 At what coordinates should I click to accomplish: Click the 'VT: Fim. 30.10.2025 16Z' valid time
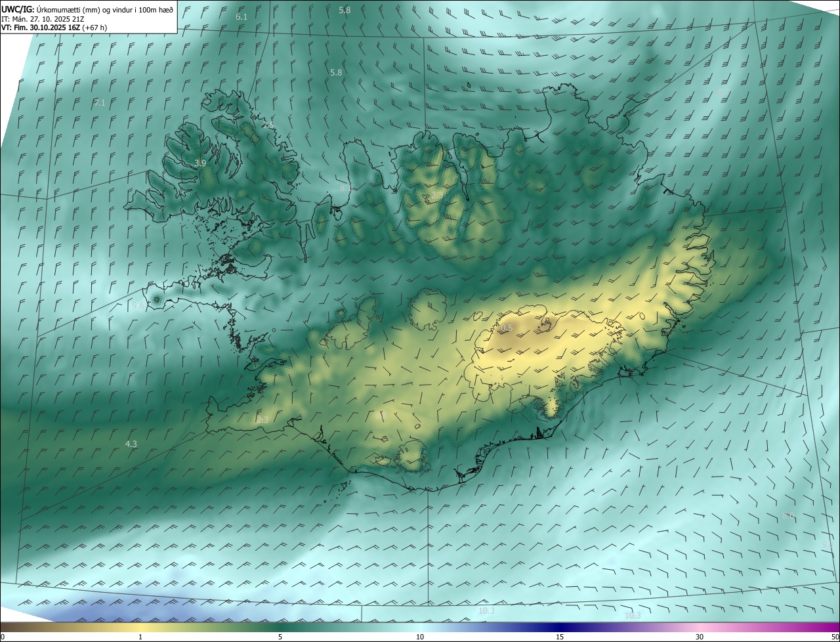pyautogui.click(x=41, y=28)
